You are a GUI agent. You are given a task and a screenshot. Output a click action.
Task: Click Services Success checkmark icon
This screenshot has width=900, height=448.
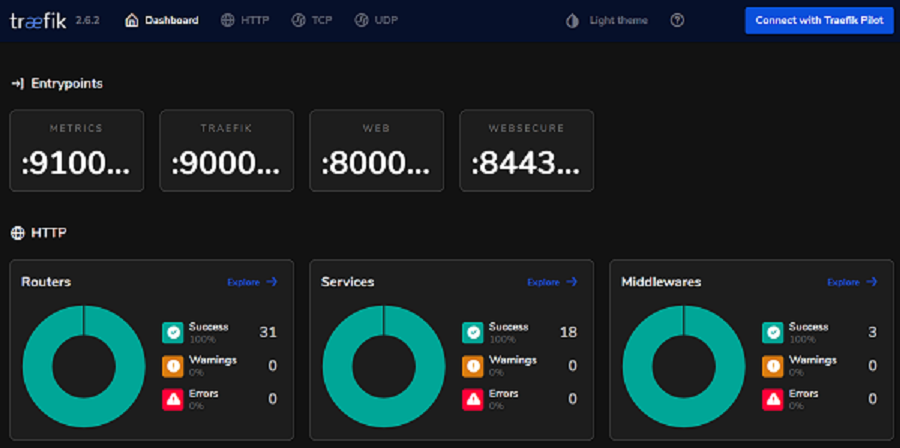click(472, 332)
